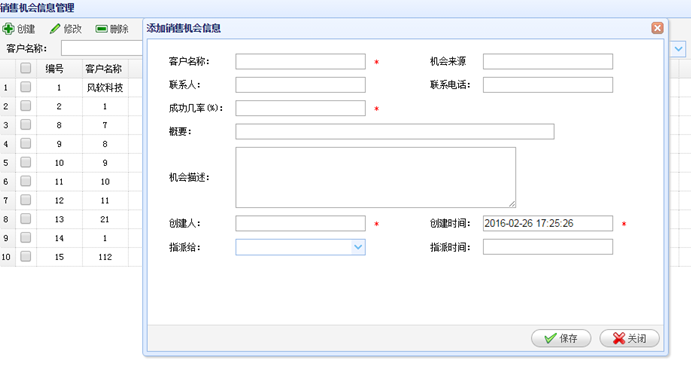The height and width of the screenshot is (371, 691).
Task: Check the checkbox for row 3 编号 8
Action: pyautogui.click(x=26, y=125)
